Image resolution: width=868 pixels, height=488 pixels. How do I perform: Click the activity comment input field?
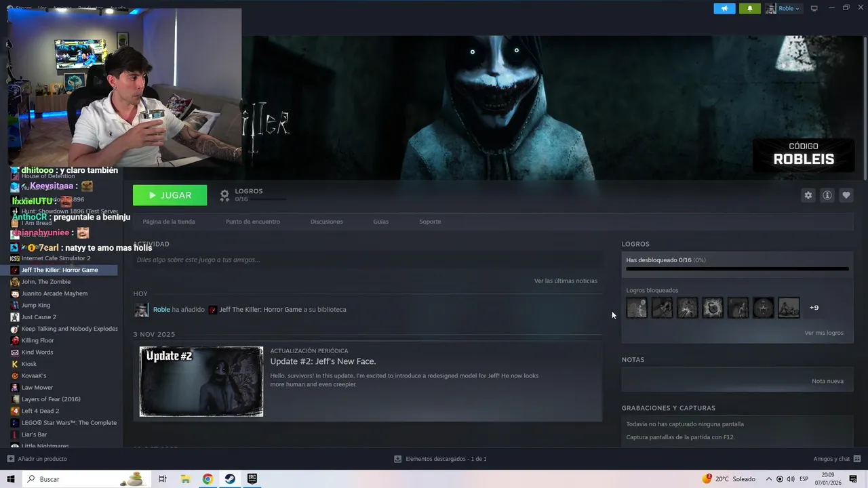click(x=368, y=260)
